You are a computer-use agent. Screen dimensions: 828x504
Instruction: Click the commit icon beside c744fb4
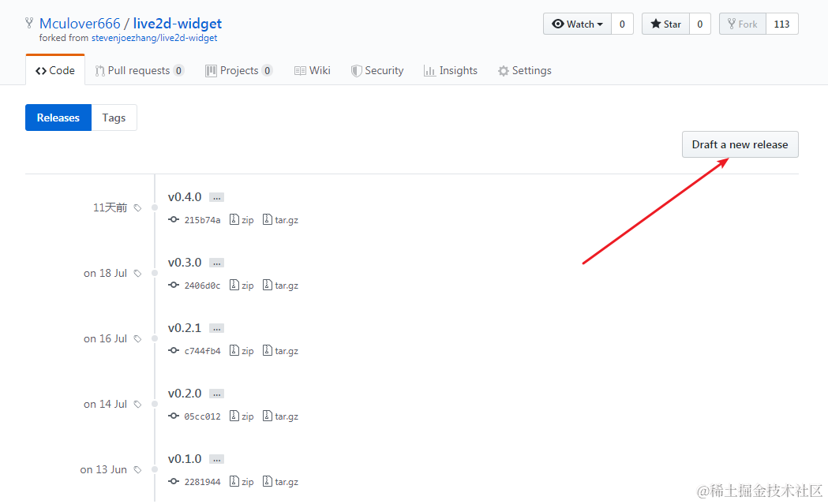point(174,350)
